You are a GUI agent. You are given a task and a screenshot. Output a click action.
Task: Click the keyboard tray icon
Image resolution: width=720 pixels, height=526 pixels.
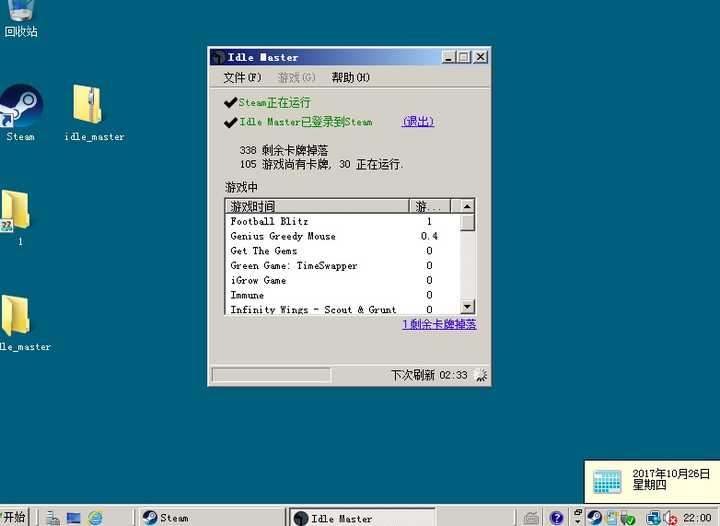pyautogui.click(x=531, y=518)
